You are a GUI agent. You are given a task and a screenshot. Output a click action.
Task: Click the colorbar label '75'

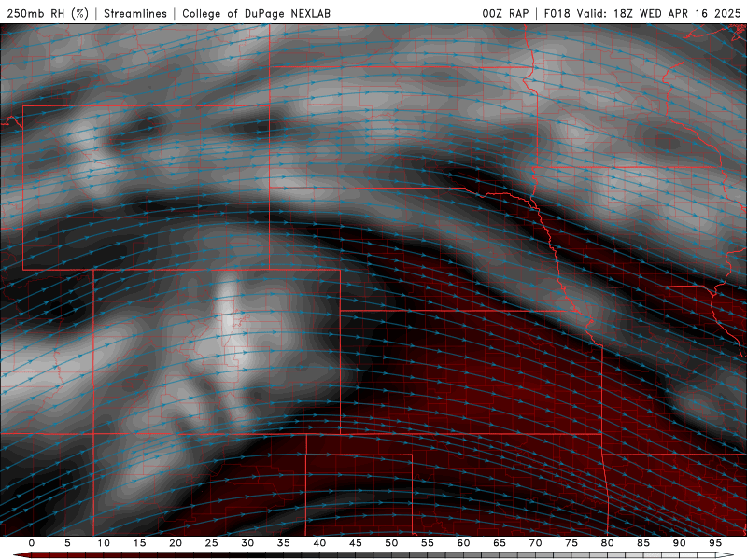click(x=571, y=543)
